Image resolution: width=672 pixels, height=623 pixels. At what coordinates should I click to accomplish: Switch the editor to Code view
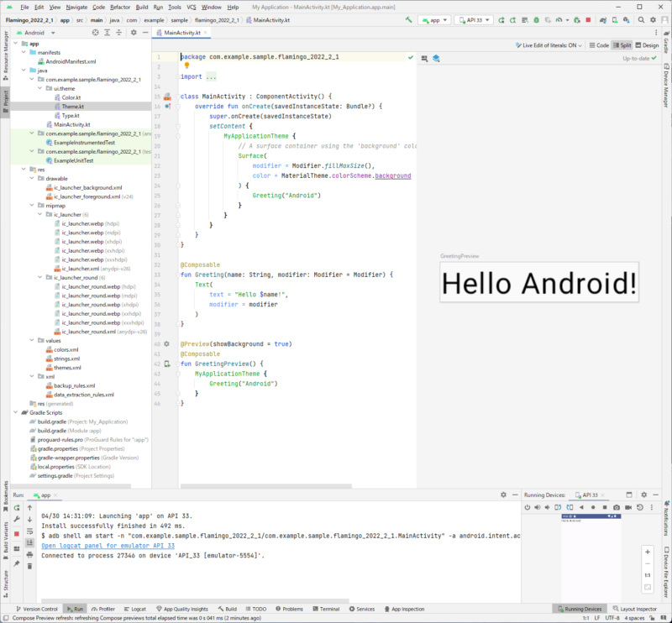click(x=599, y=45)
